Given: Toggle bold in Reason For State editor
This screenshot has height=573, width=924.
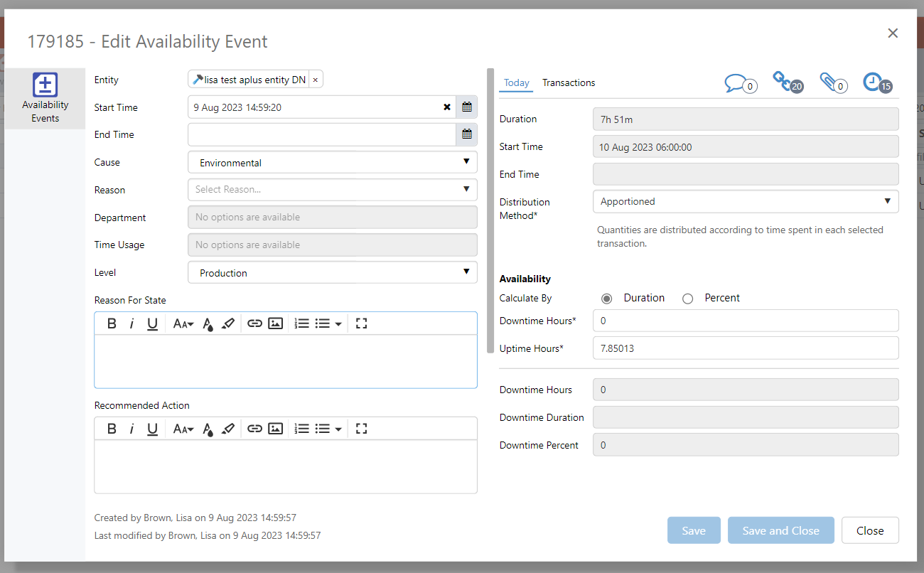Looking at the screenshot, I should click(x=112, y=323).
